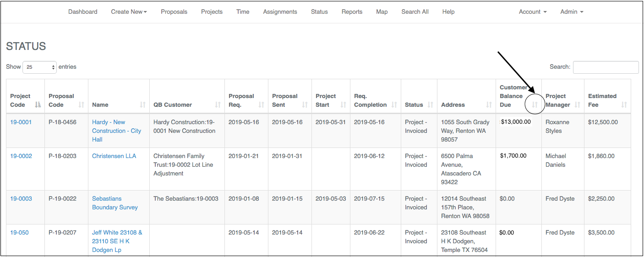
Task: Select Roxanne Styles project manager cell
Action: 563,131
